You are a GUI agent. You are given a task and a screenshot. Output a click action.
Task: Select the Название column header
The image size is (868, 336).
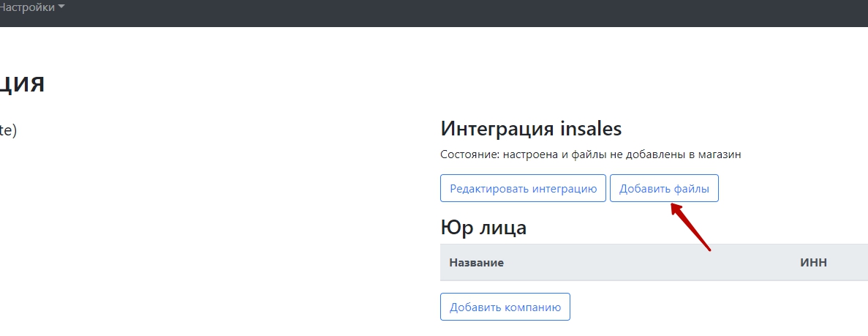point(476,263)
